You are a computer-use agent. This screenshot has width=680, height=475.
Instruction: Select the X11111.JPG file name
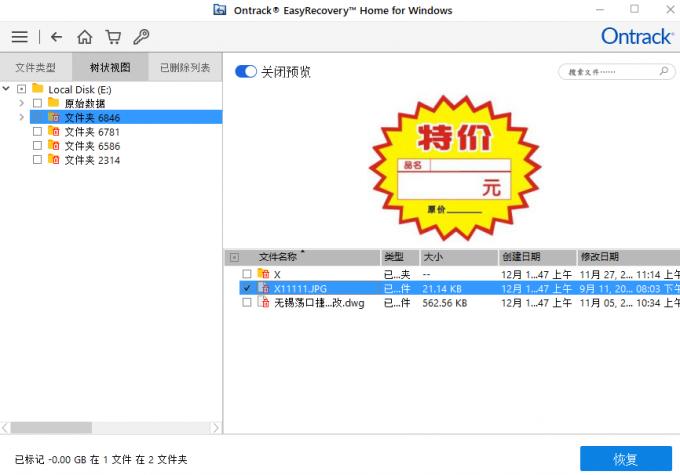[x=300, y=288]
